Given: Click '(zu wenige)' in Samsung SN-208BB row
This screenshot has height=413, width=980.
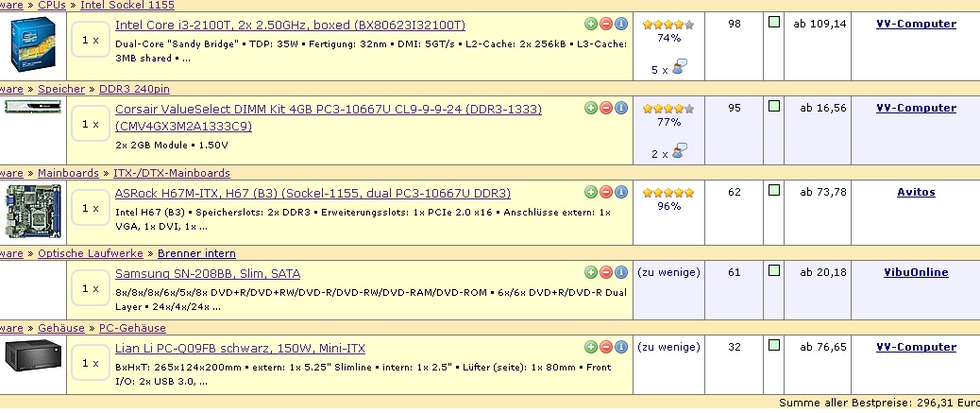Looking at the screenshot, I should pyautogui.click(x=668, y=272).
